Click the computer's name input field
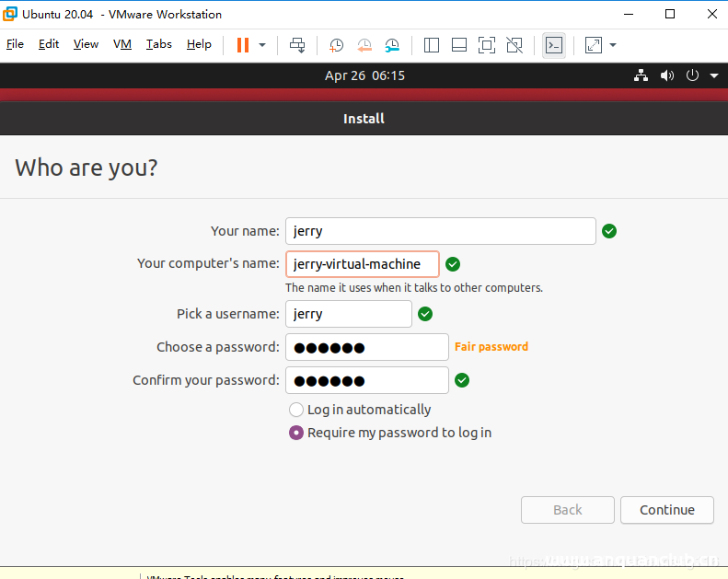 [x=362, y=264]
